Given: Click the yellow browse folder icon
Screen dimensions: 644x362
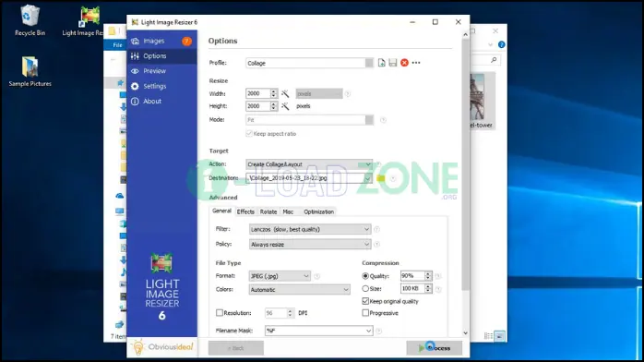Looking at the screenshot, I should [381, 178].
